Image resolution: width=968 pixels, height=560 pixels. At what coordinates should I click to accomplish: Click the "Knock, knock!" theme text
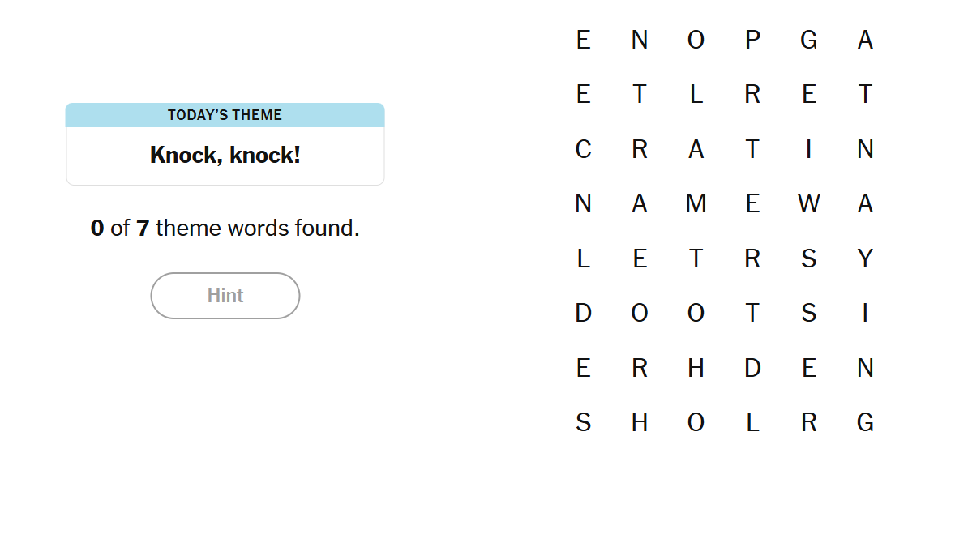point(225,156)
